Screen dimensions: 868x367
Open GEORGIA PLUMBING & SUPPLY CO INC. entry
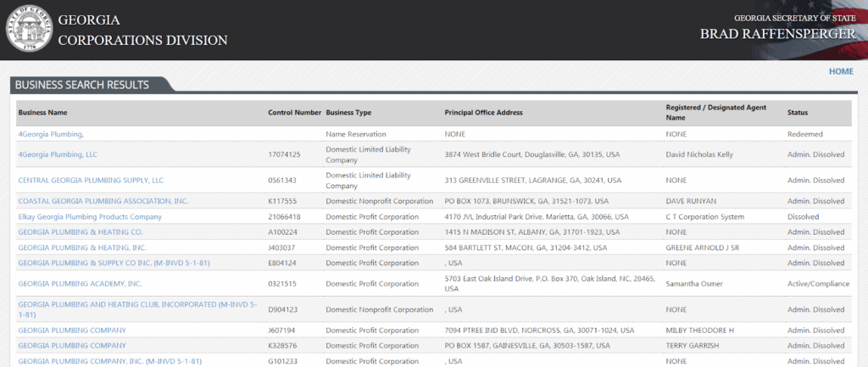[x=113, y=264]
